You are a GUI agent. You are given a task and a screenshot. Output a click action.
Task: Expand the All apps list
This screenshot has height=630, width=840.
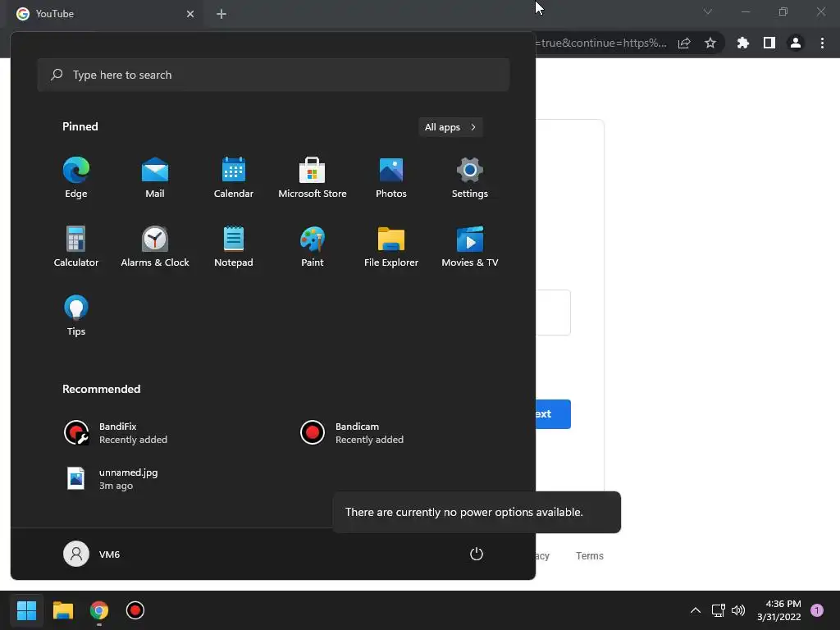450,127
